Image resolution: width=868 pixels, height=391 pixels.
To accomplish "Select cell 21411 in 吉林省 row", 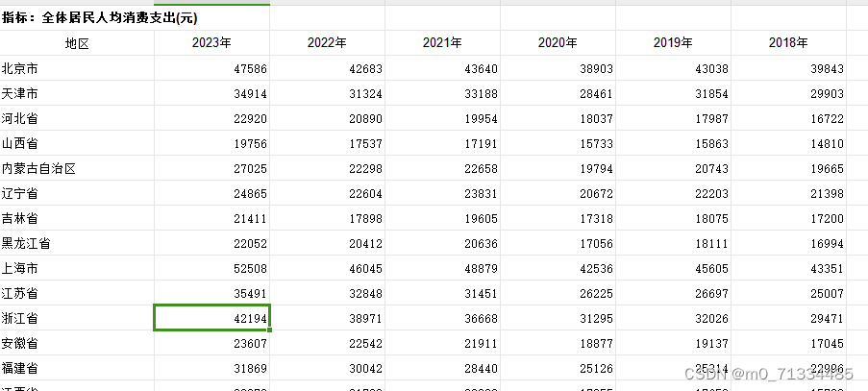I will [x=212, y=218].
